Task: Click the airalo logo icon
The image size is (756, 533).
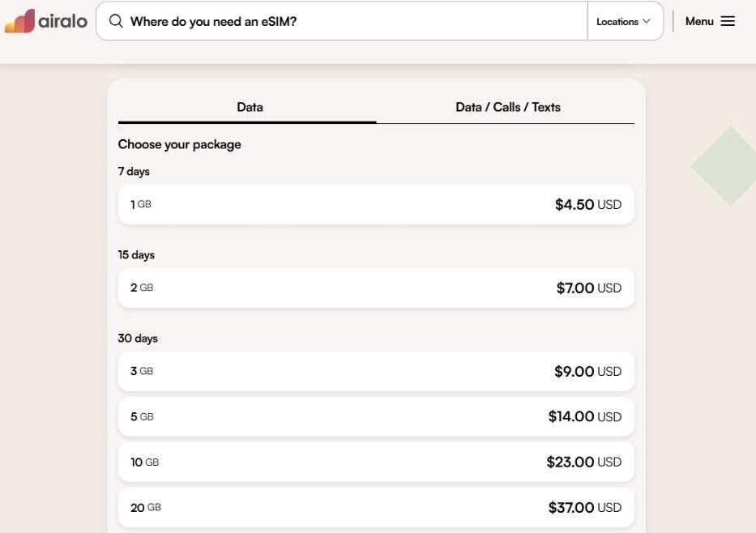Action: click(x=19, y=21)
